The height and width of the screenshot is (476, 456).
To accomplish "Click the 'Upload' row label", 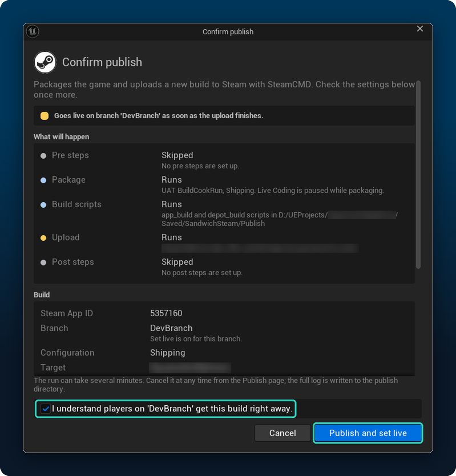I will point(66,237).
